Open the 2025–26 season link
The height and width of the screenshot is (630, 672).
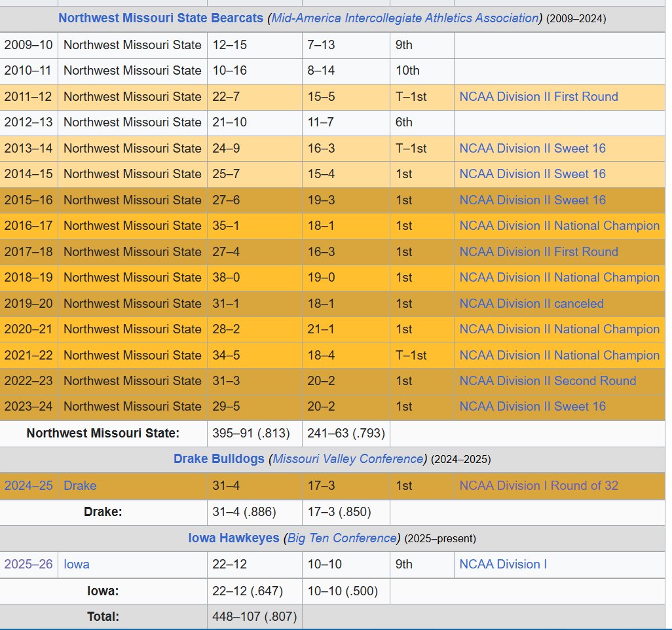pos(28,564)
